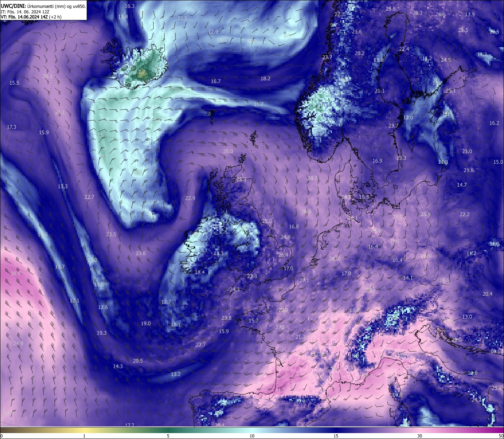
Task: Select the 23.5 value on the map
Action: [111, 235]
